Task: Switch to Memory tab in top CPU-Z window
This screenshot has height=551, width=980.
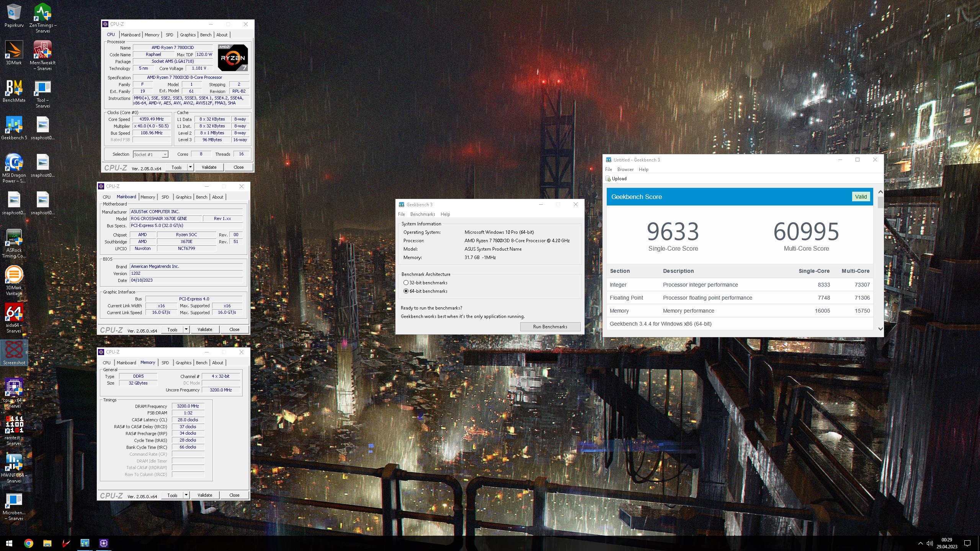Action: coord(152,35)
